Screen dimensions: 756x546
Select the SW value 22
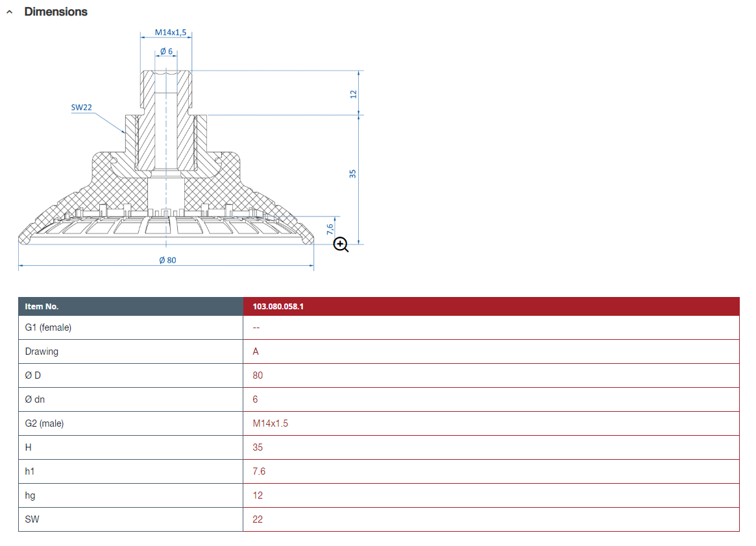click(258, 519)
